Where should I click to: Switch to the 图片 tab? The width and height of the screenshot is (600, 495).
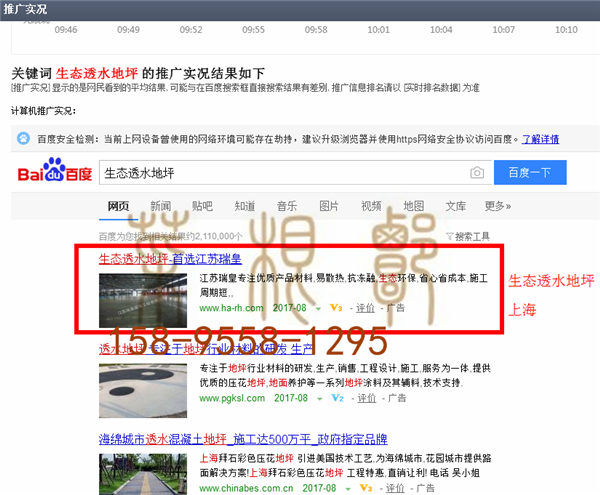click(x=329, y=206)
